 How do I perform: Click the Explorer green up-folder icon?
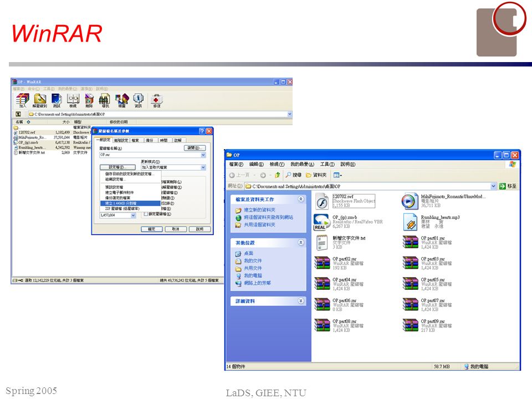point(277,175)
